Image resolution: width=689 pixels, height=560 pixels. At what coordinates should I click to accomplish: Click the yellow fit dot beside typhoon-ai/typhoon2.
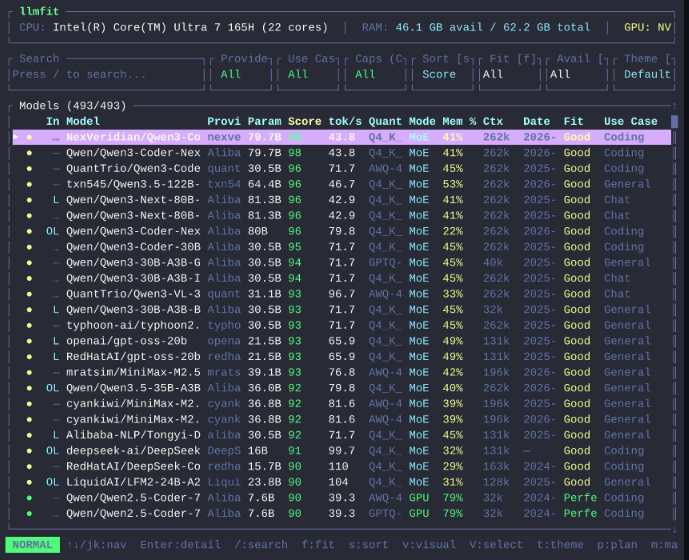tap(29, 326)
